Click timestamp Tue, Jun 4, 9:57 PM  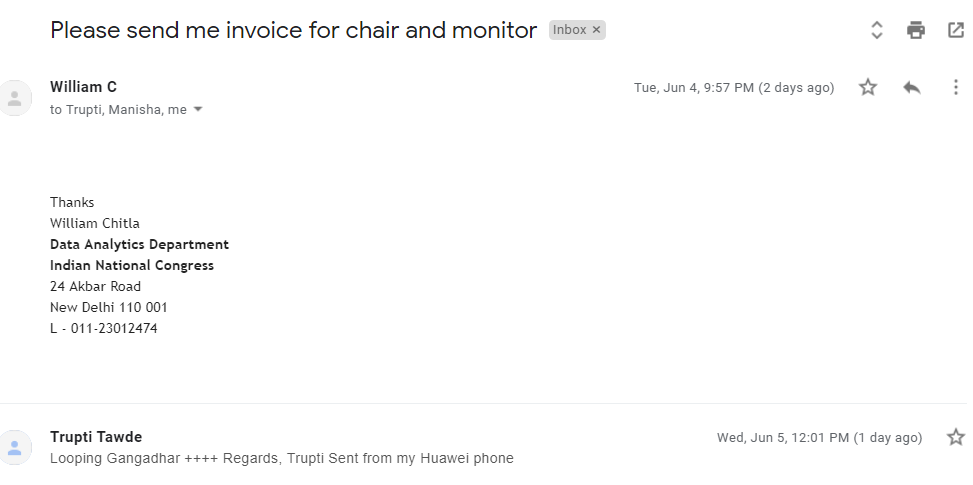coord(733,88)
